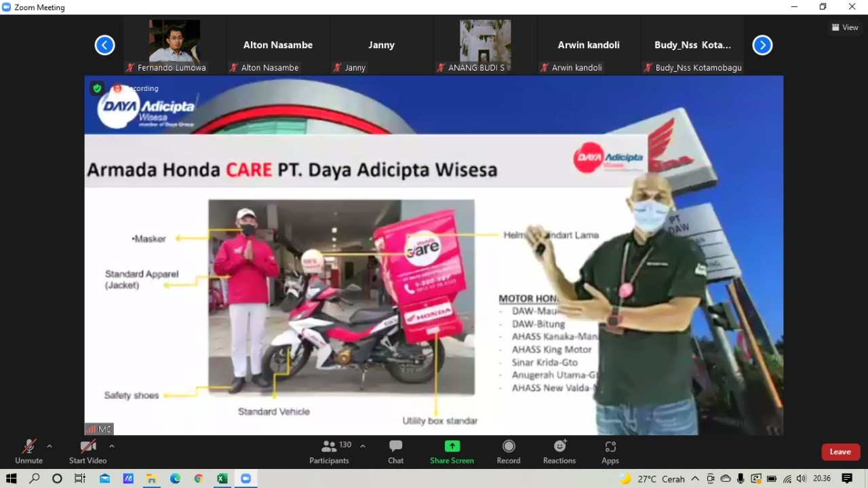Open Excel from the Windows taskbar

(x=222, y=478)
